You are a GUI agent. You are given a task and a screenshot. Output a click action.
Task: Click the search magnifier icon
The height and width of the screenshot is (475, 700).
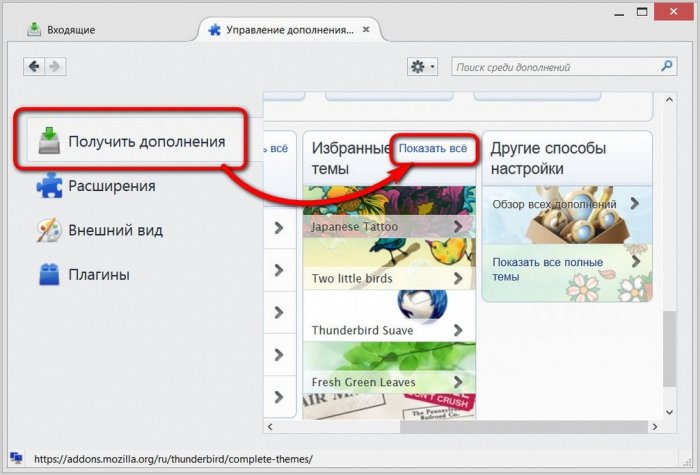(x=667, y=67)
